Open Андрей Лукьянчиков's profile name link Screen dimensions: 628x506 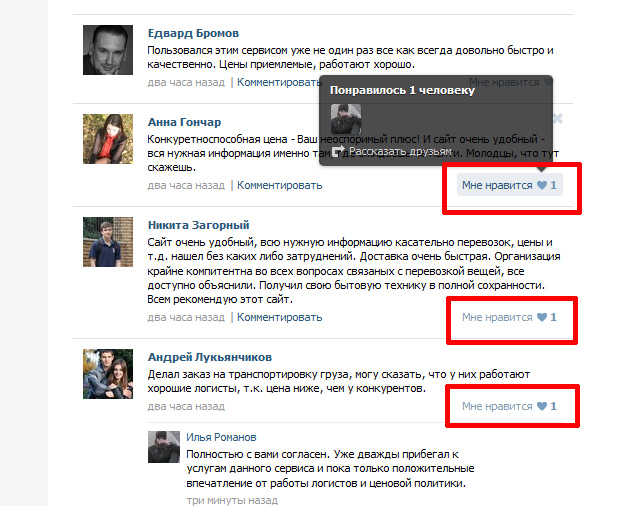[210, 357]
